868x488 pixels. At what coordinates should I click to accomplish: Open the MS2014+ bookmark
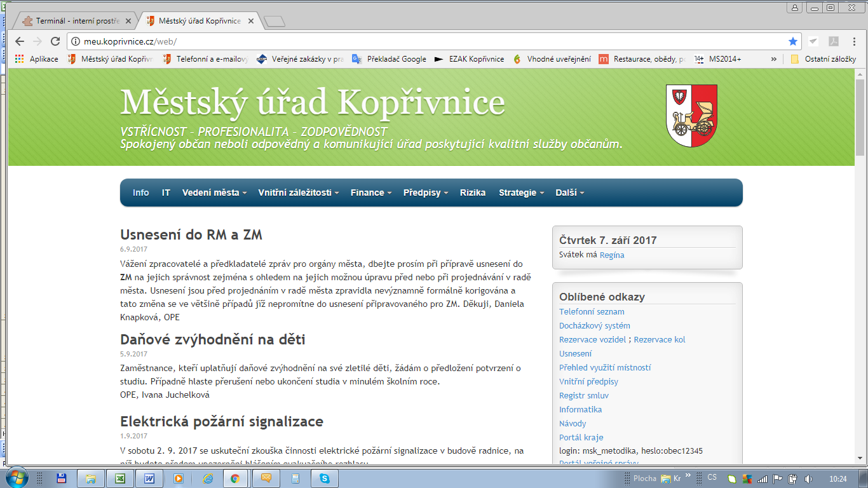[717, 59]
